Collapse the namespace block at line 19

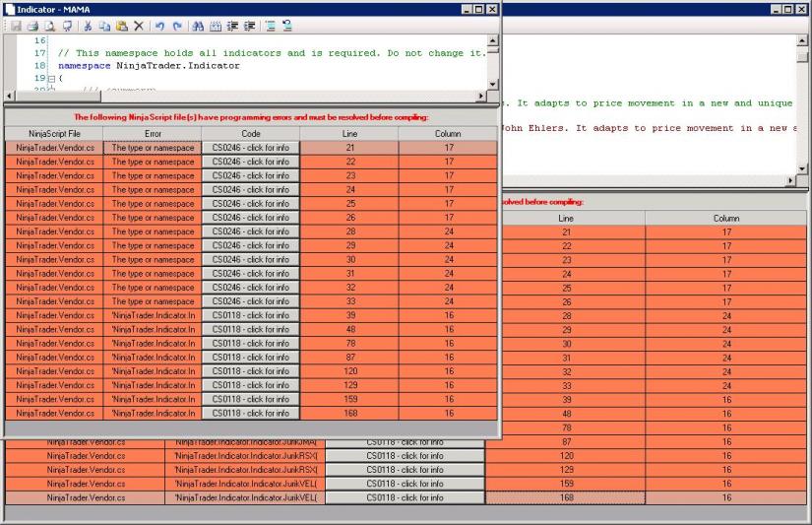(51, 79)
